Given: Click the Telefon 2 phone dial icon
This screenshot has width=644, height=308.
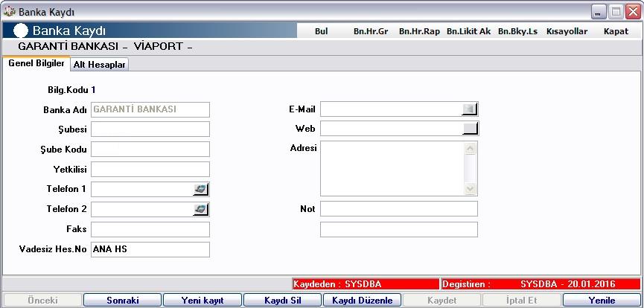Looking at the screenshot, I should click(x=201, y=209).
